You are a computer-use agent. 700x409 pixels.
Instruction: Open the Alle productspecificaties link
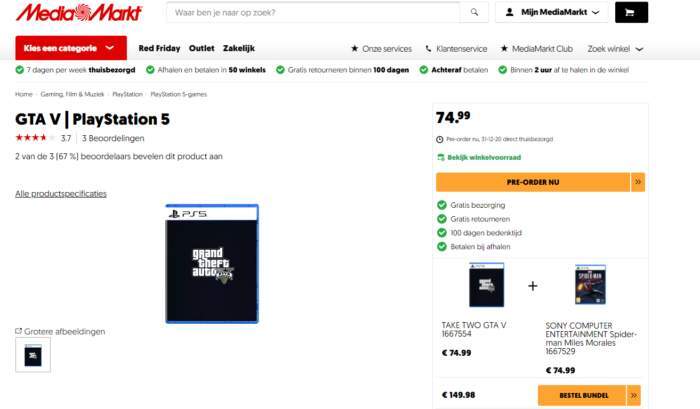point(61,194)
